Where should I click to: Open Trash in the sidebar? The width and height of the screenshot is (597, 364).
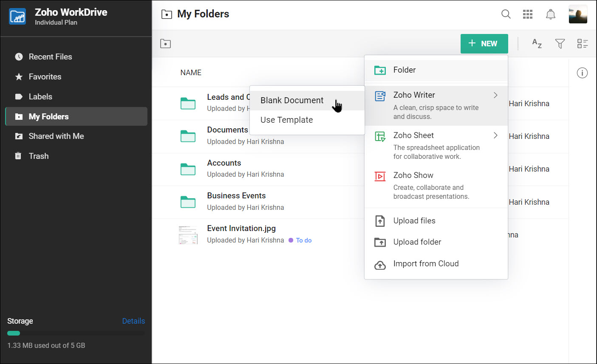pos(39,156)
